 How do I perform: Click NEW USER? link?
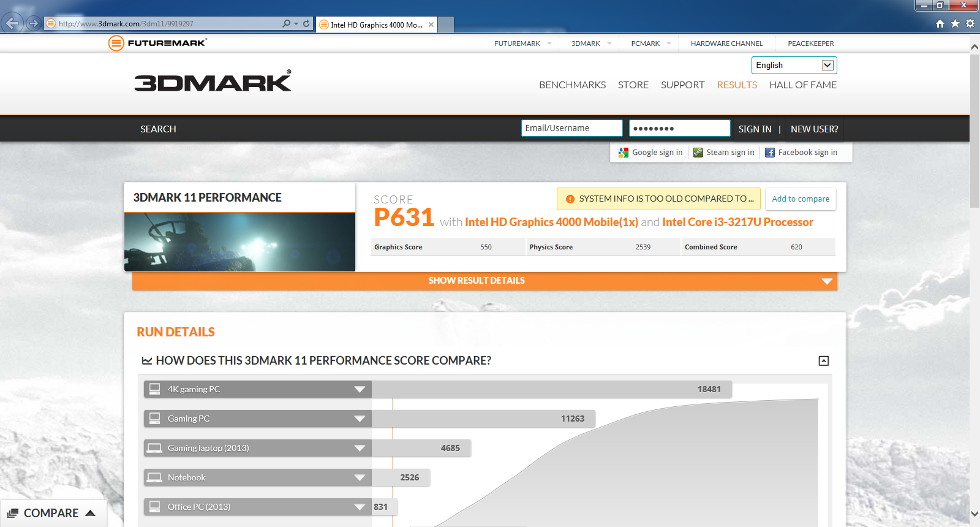point(815,129)
